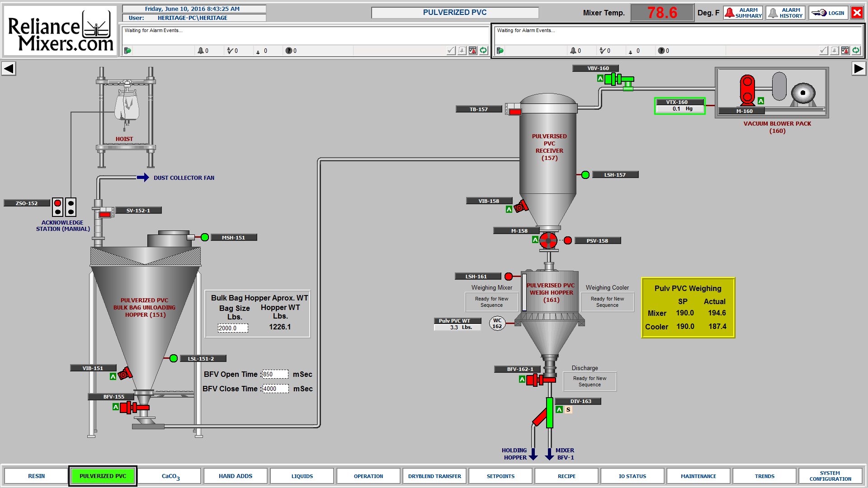Select the VIB-151 vibrator icon
The width and height of the screenshot is (868, 488).
point(125,374)
